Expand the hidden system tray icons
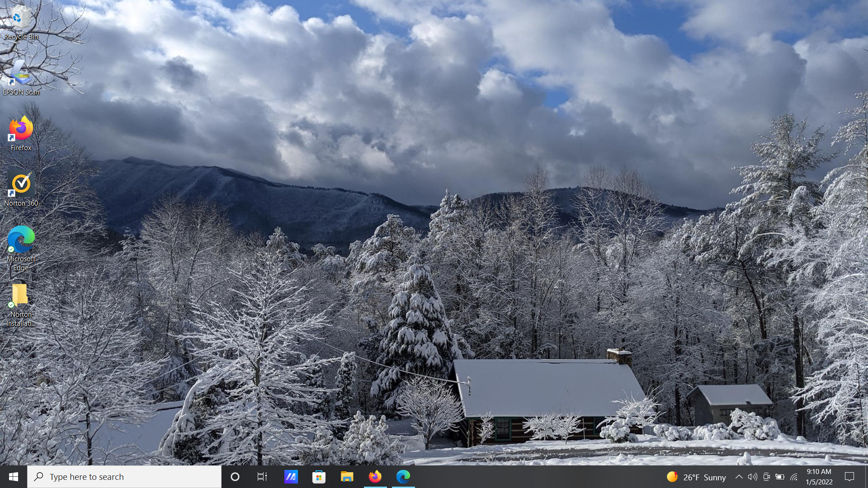868x488 pixels. click(739, 477)
